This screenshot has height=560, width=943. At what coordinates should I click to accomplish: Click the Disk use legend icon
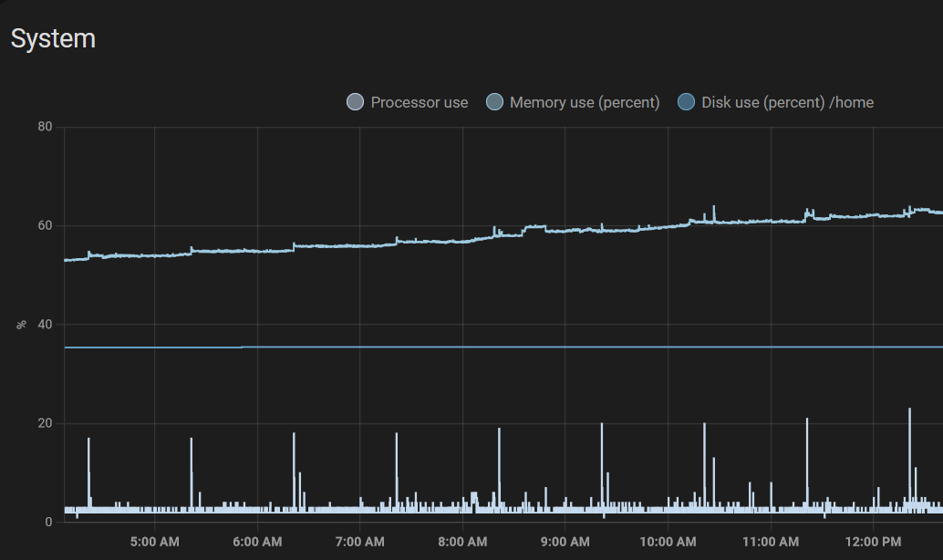[687, 102]
